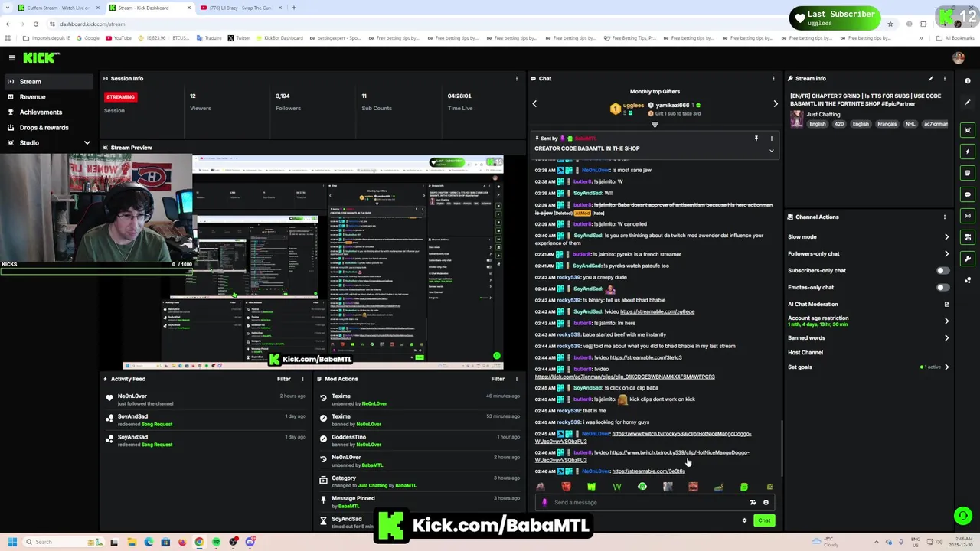Click the NHL stream tag

click(910, 124)
